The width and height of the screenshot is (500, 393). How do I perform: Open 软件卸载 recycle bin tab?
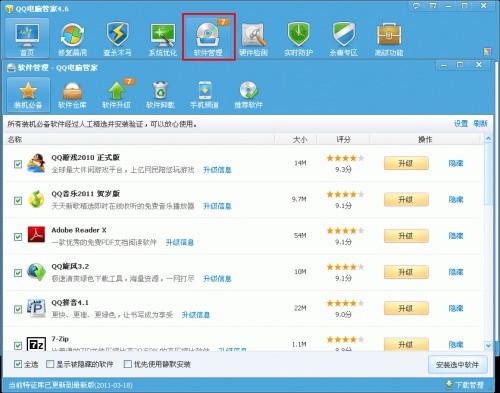(160, 95)
